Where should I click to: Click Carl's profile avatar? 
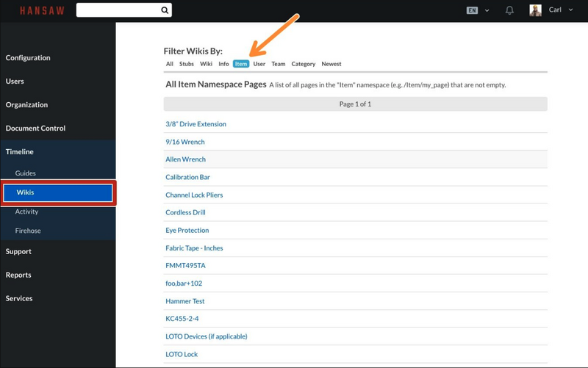pyautogui.click(x=535, y=10)
